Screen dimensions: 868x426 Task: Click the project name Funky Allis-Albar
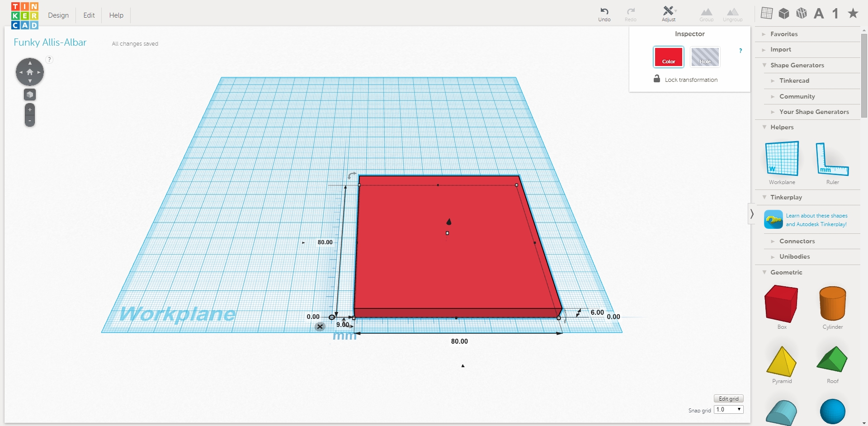(50, 43)
